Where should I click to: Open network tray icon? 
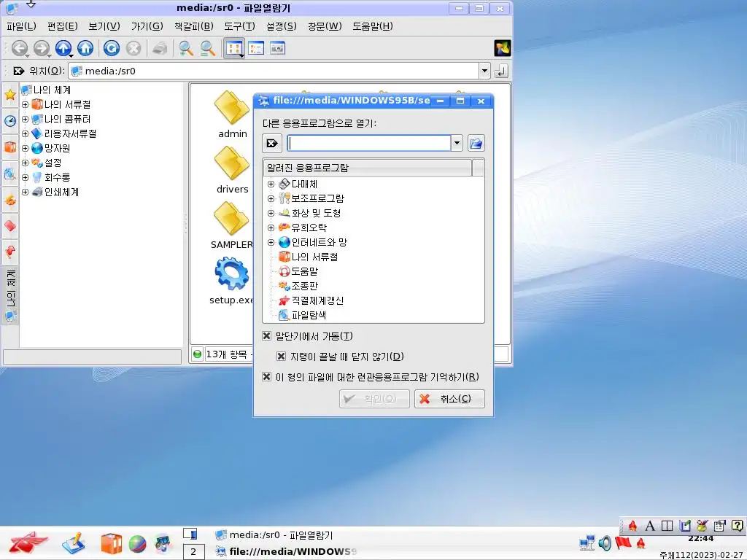[587, 542]
